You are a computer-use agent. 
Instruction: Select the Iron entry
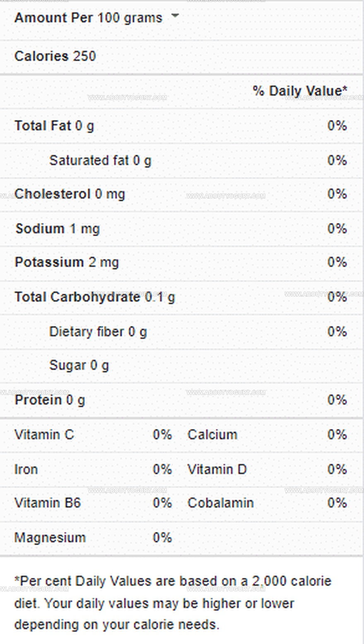(26, 469)
